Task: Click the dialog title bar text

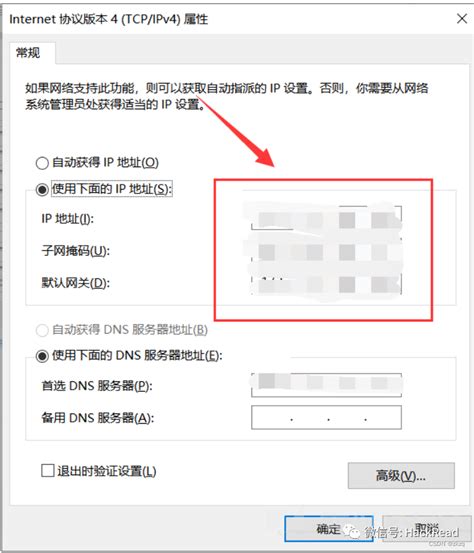Action: (x=109, y=19)
